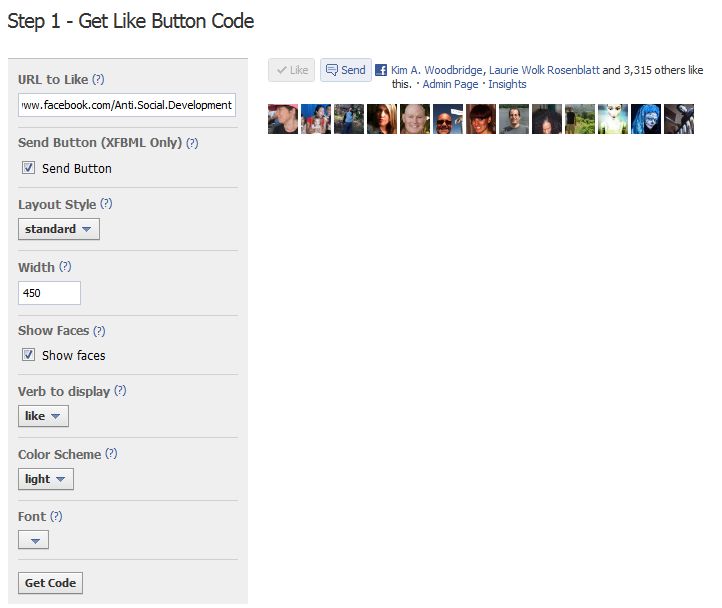
Task: Click the Width input field showing 450
Action: click(49, 293)
